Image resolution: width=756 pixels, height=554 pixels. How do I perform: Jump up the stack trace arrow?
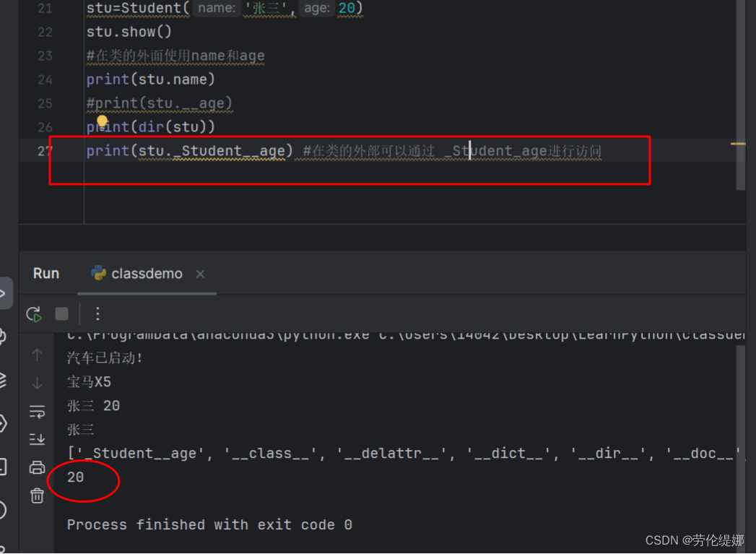pyautogui.click(x=37, y=355)
